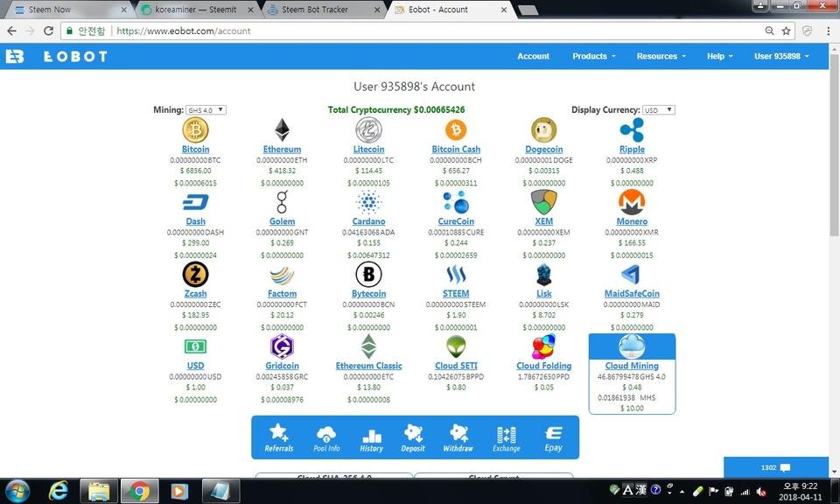Click the MaidSafeCoin blue icon
840x504 pixels.
tap(632, 275)
